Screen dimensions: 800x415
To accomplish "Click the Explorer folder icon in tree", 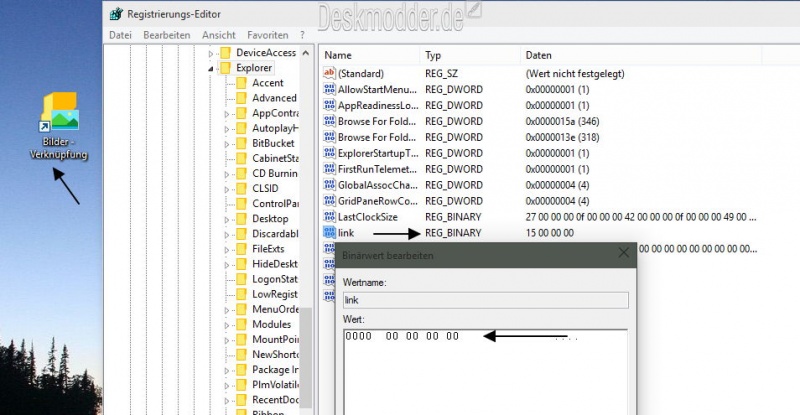I will (x=226, y=68).
